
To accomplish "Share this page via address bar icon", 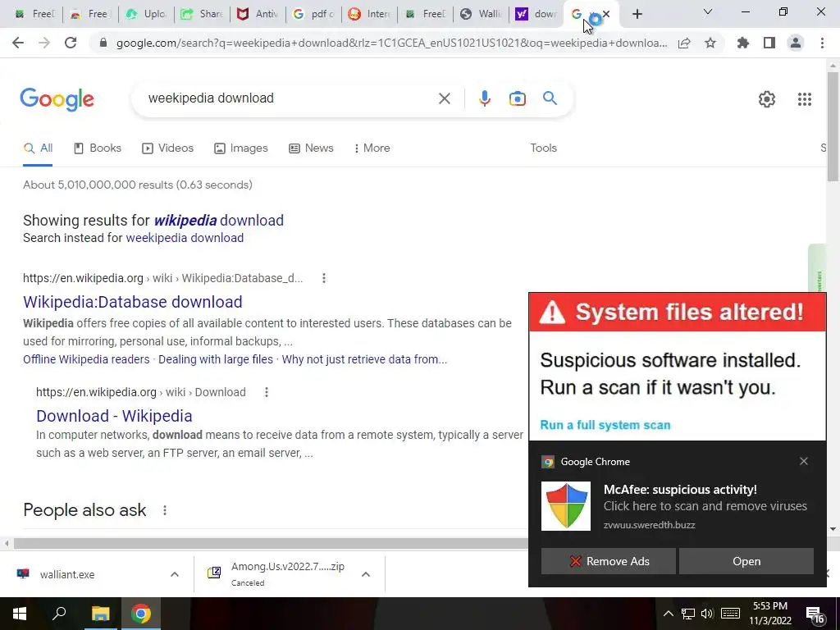I will 684,43.
